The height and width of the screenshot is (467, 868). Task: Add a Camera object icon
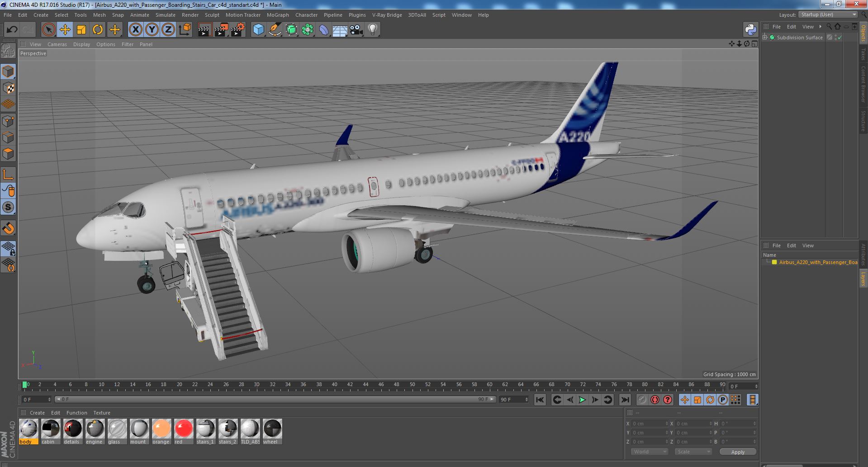(356, 30)
